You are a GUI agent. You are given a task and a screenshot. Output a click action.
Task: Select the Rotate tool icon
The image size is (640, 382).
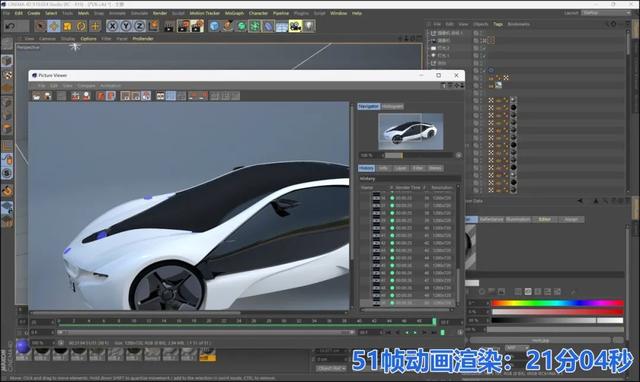(x=81, y=26)
